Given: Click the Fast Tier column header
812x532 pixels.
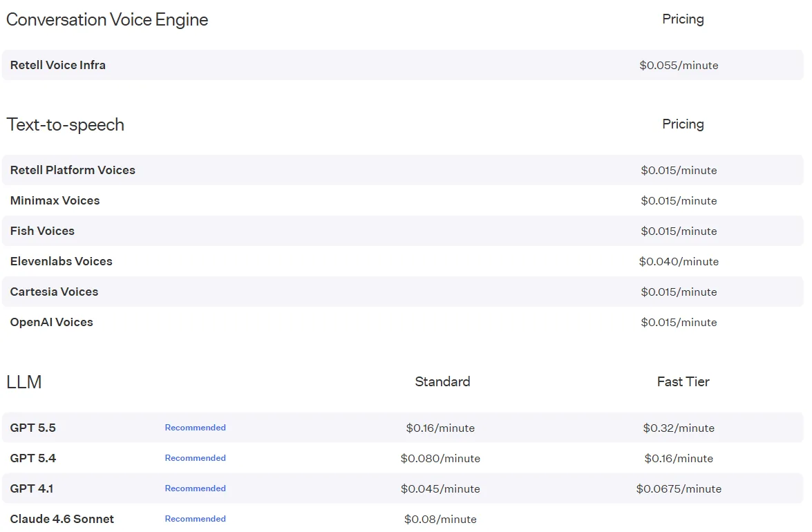Looking at the screenshot, I should (x=683, y=382).
